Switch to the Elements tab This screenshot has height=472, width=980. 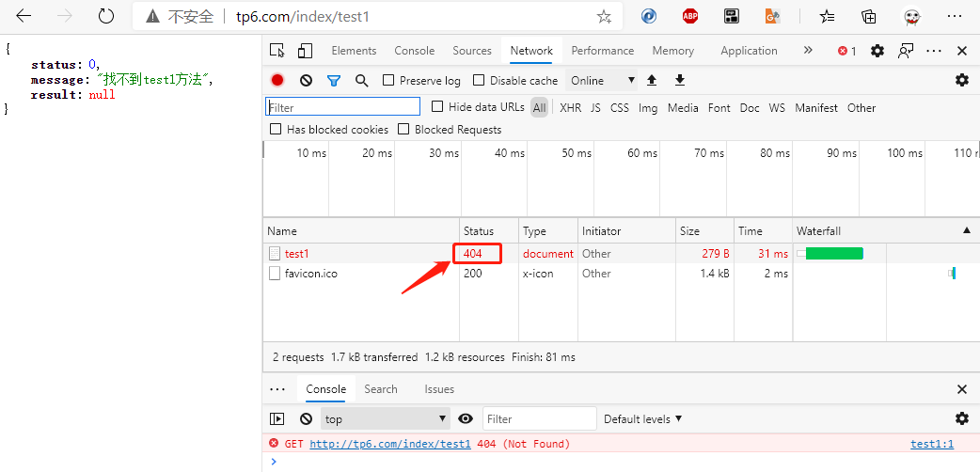coord(354,51)
